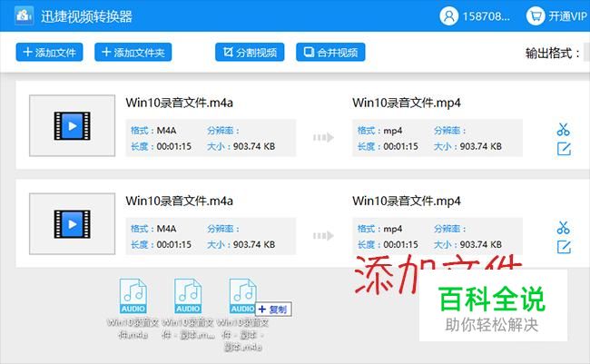The width and height of the screenshot is (590, 364).
Task: Select the middle dragged AUDIO file icon
Action: 188,296
